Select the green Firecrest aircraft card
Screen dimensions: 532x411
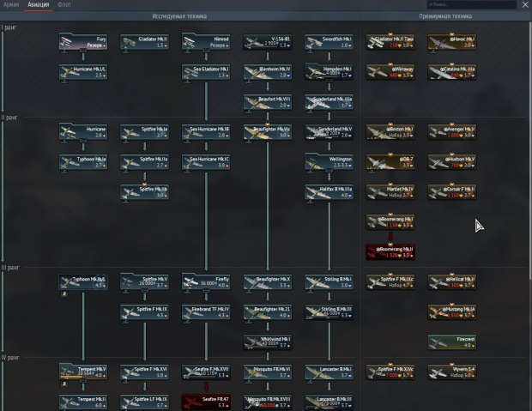point(451,342)
